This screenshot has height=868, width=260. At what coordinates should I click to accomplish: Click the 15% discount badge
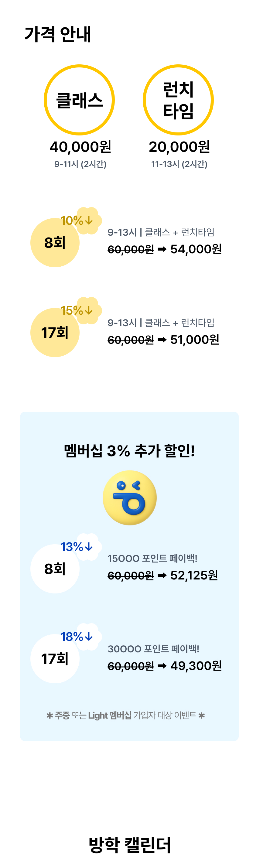81,311
